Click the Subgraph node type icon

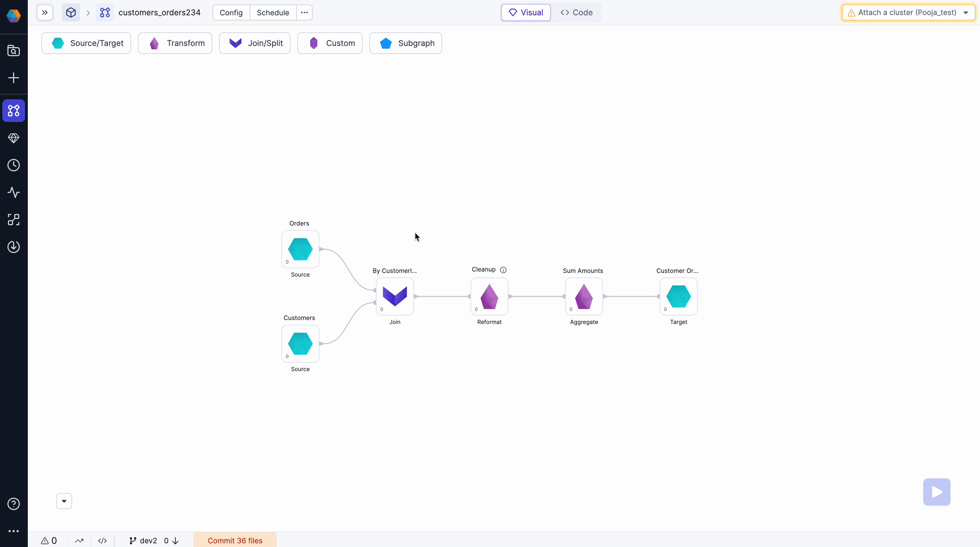[x=386, y=42]
